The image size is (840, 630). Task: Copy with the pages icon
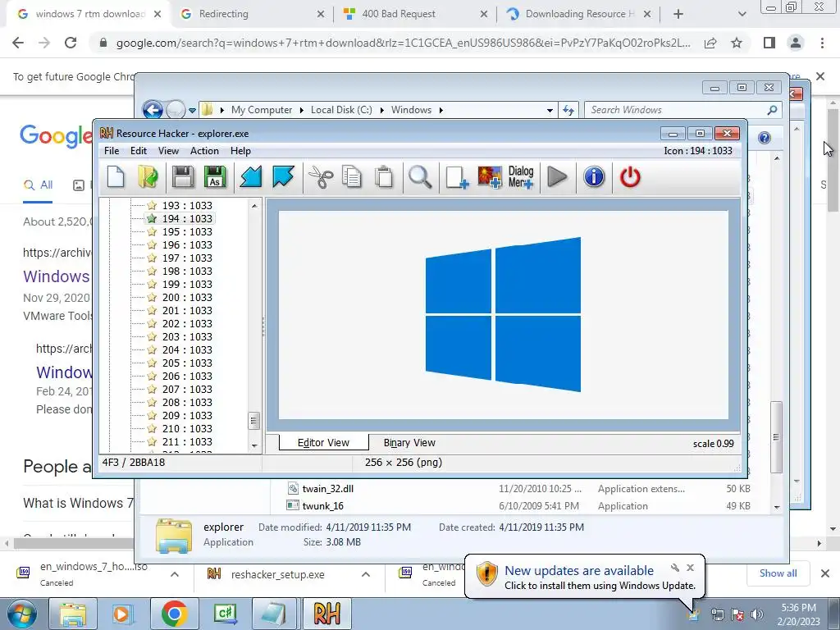352,177
